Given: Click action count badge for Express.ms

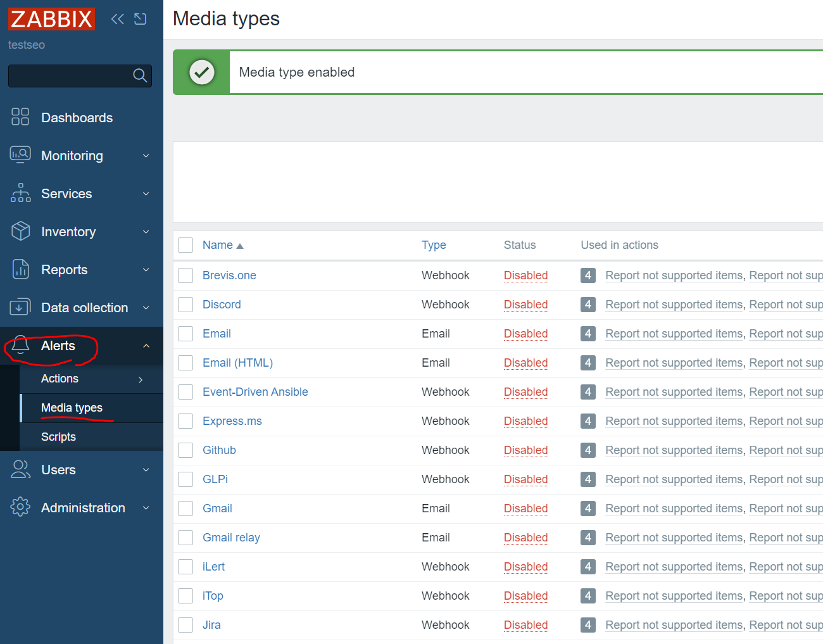Looking at the screenshot, I should point(588,421).
